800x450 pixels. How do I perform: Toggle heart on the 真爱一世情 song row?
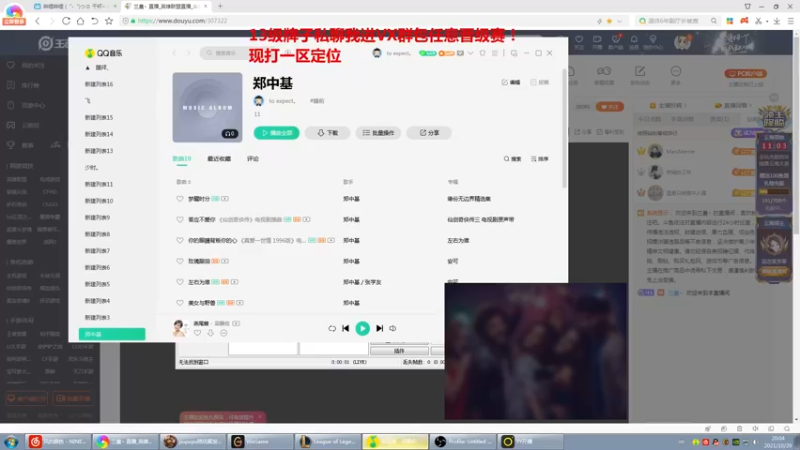click(x=180, y=240)
